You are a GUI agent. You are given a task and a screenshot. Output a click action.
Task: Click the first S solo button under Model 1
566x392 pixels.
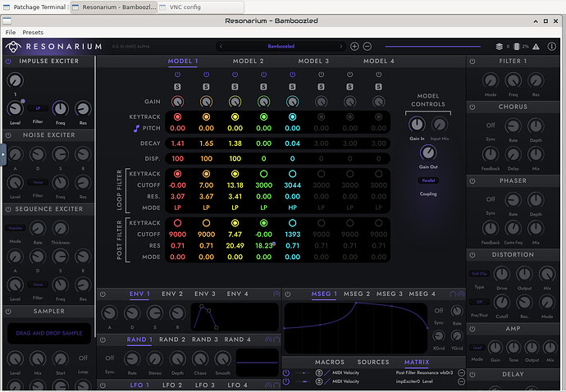[177, 86]
